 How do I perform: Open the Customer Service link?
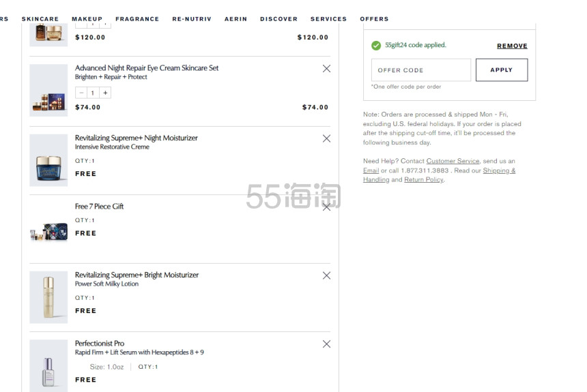click(453, 161)
